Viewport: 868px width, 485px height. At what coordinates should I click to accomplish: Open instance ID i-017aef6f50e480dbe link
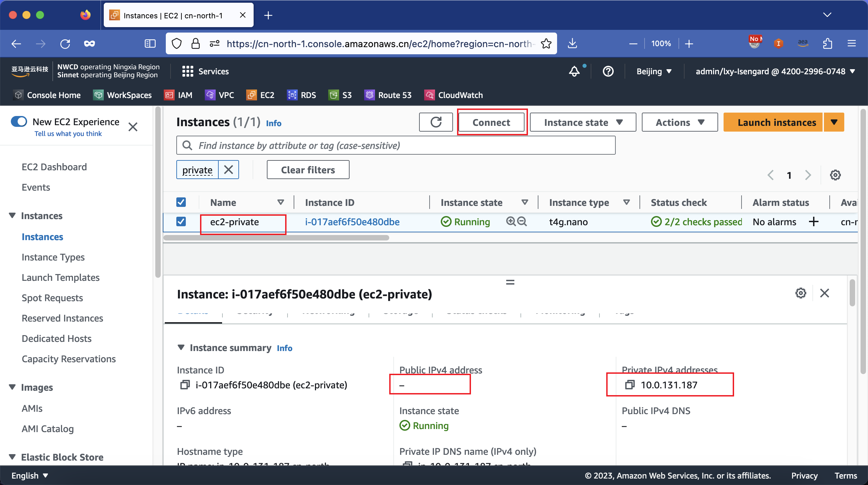point(352,222)
